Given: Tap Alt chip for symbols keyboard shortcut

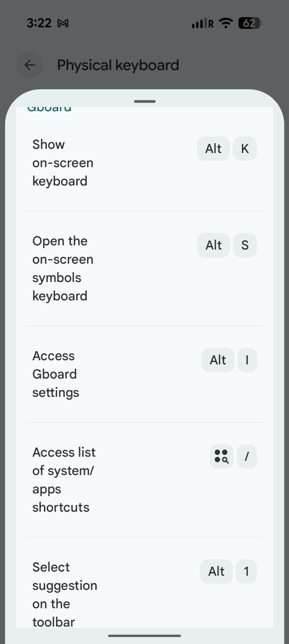Looking at the screenshot, I should tap(214, 245).
